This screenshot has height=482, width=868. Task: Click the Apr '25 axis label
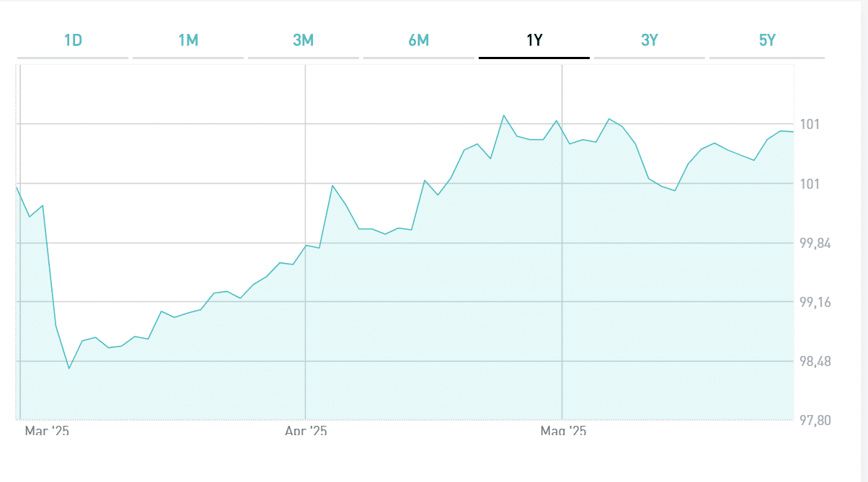click(x=306, y=432)
